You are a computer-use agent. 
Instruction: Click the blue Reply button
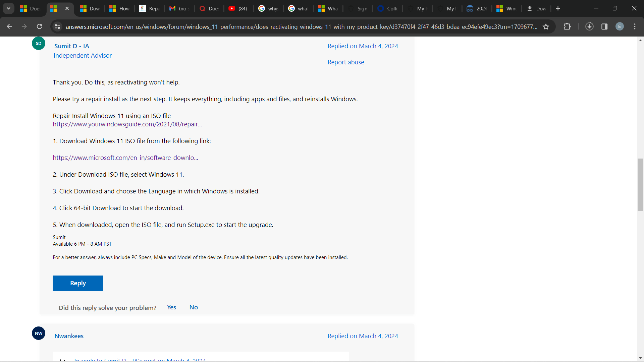coord(77,283)
